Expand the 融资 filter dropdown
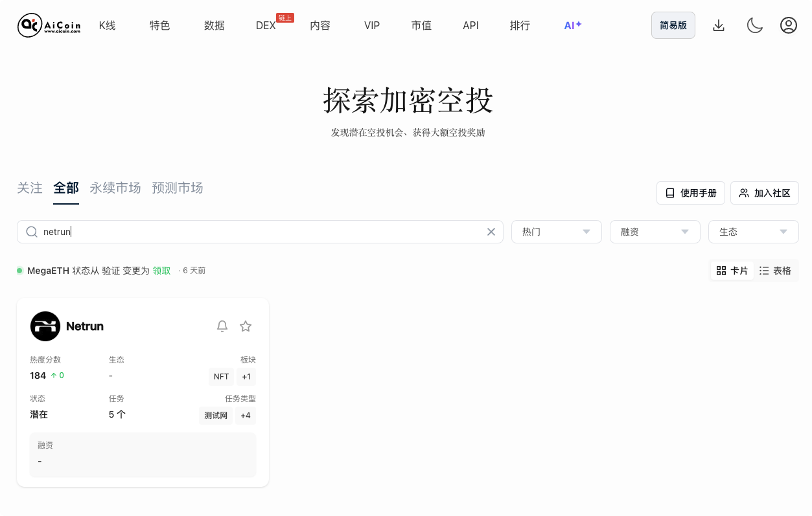The height and width of the screenshot is (516, 812). (x=655, y=232)
